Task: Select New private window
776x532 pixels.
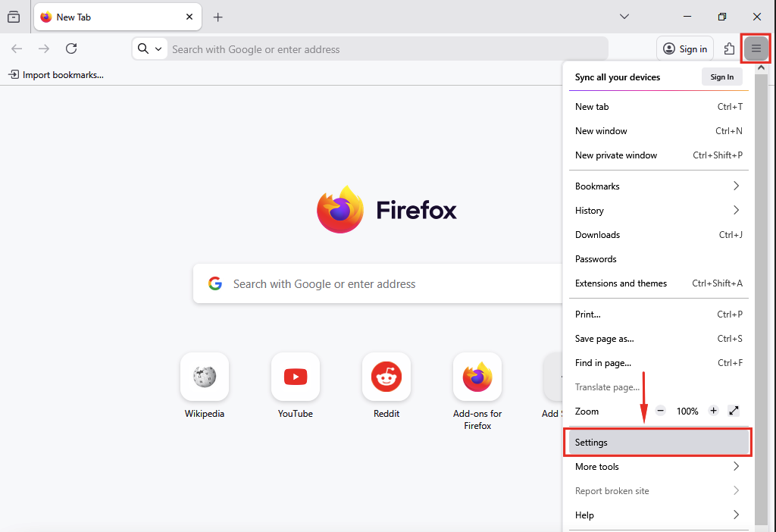Action: pos(658,155)
